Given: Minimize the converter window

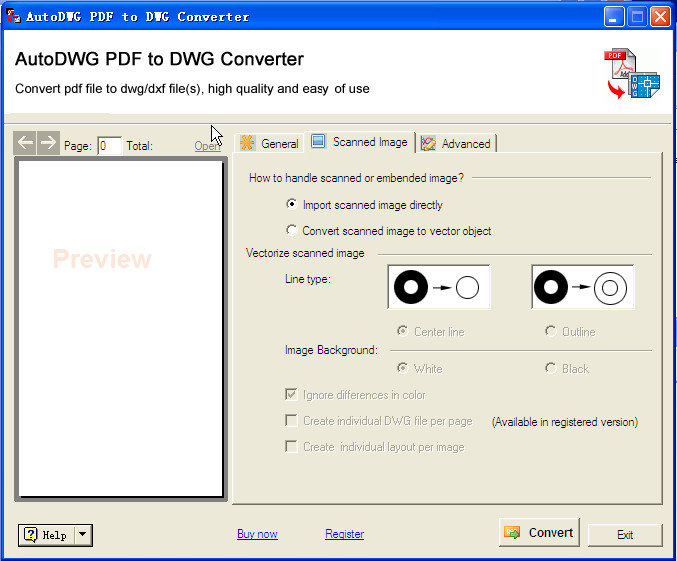Looking at the screenshot, I should (x=614, y=17).
